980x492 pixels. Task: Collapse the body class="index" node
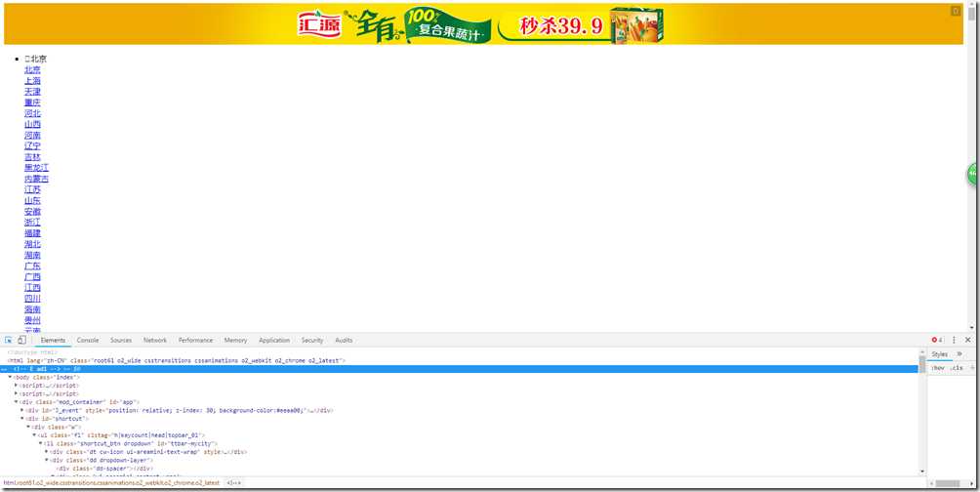pyautogui.click(x=10, y=377)
